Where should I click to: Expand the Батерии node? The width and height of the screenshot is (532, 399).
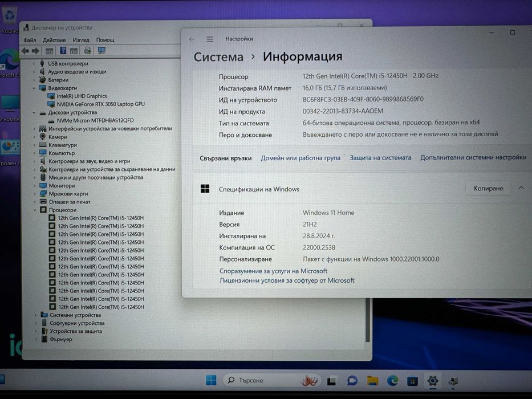(34, 80)
